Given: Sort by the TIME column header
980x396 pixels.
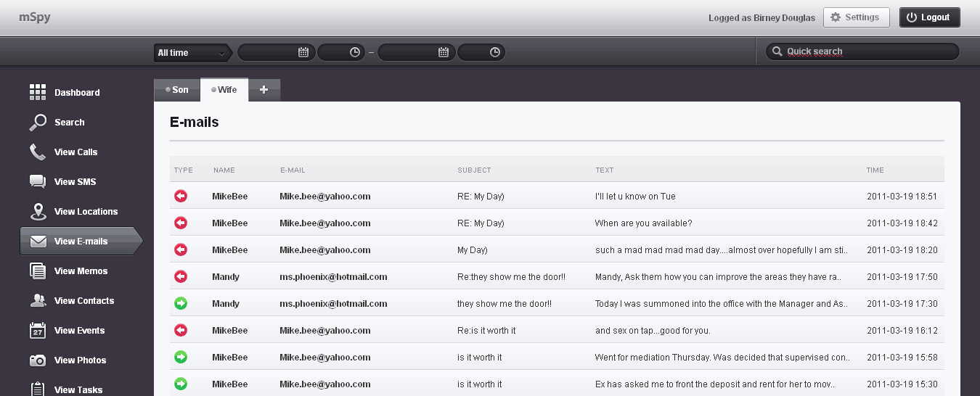Looking at the screenshot, I should pyautogui.click(x=875, y=170).
